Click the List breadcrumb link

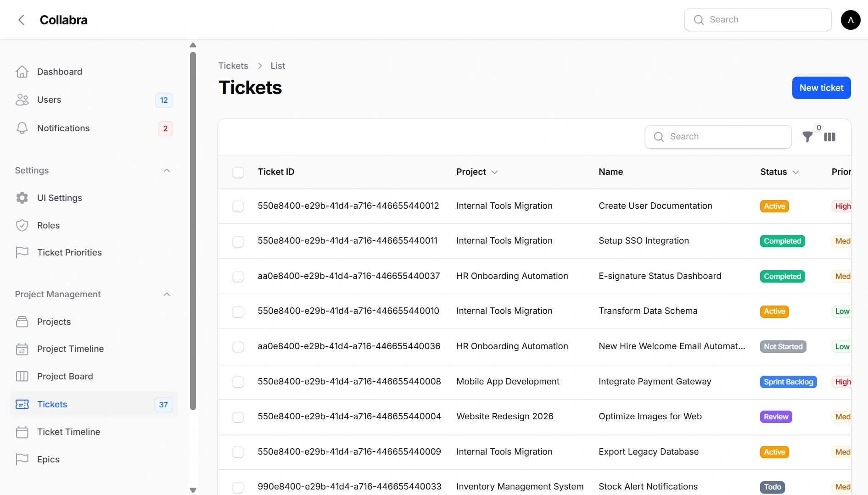[x=278, y=66]
